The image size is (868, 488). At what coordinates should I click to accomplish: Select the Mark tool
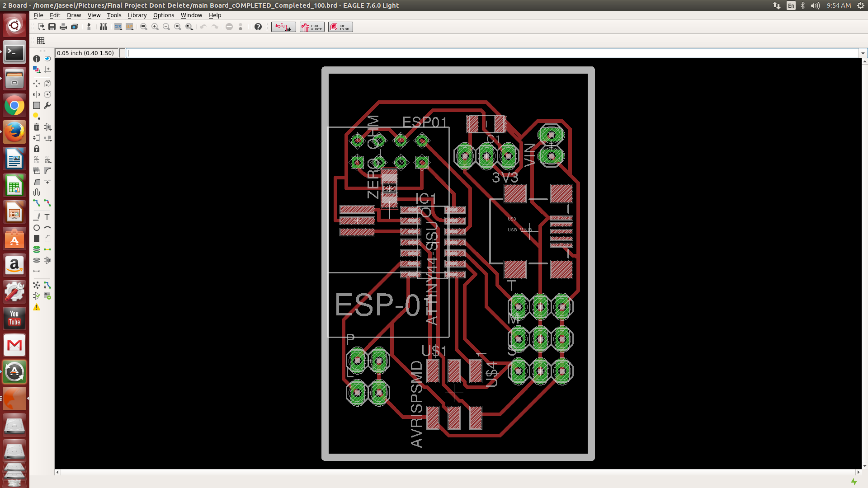pos(47,70)
